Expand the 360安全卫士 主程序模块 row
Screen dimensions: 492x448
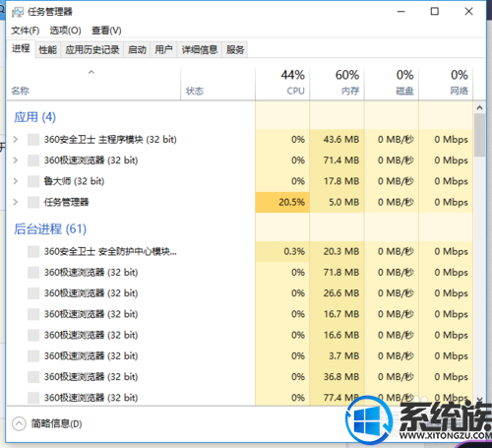(x=16, y=140)
